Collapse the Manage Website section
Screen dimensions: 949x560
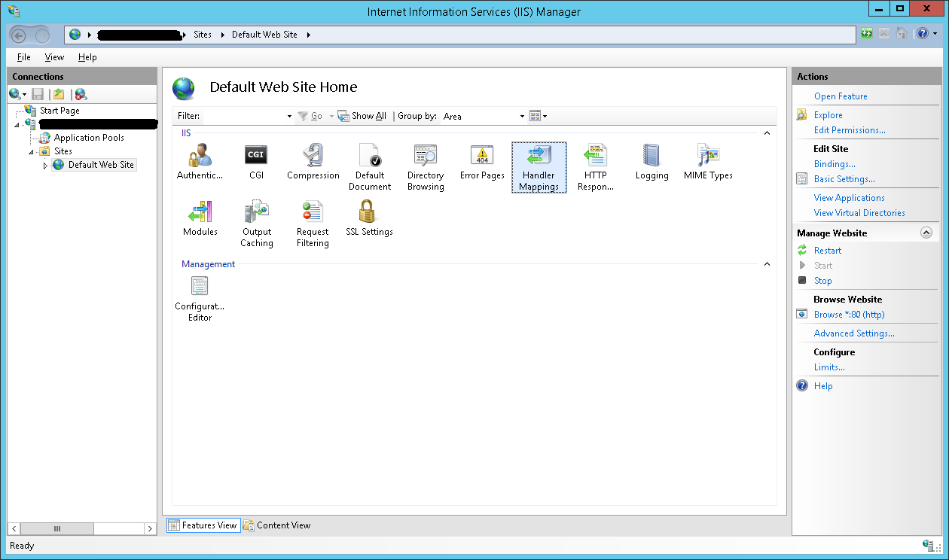[x=926, y=233]
